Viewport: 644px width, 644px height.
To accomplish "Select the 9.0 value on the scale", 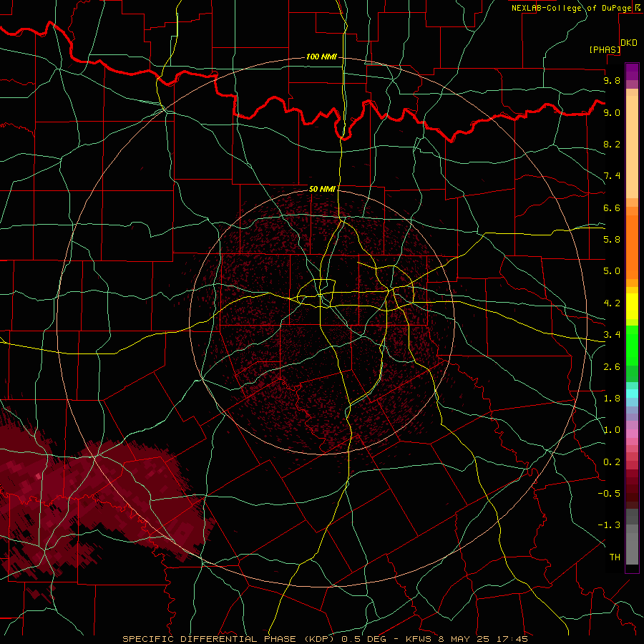I will (x=612, y=112).
